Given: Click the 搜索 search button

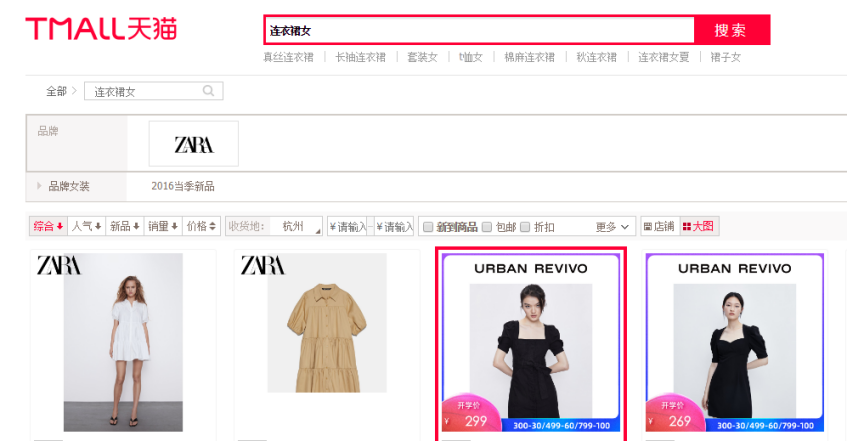Looking at the screenshot, I should 731,30.
